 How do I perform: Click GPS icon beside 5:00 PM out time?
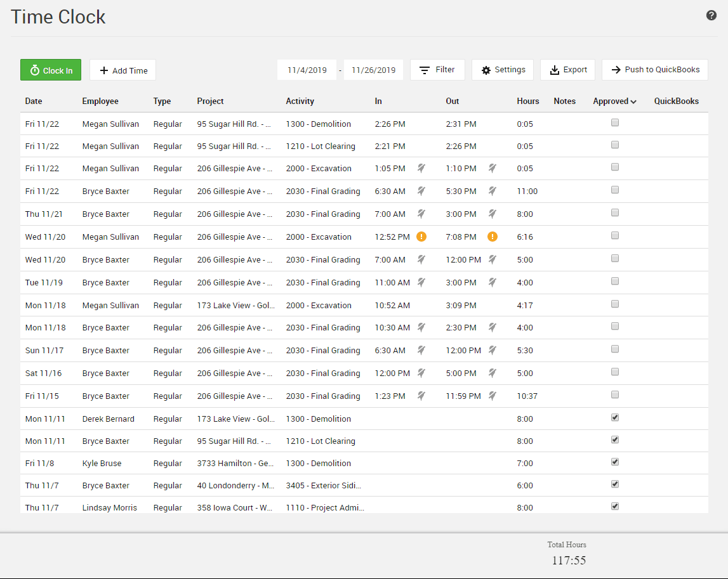[x=492, y=372]
